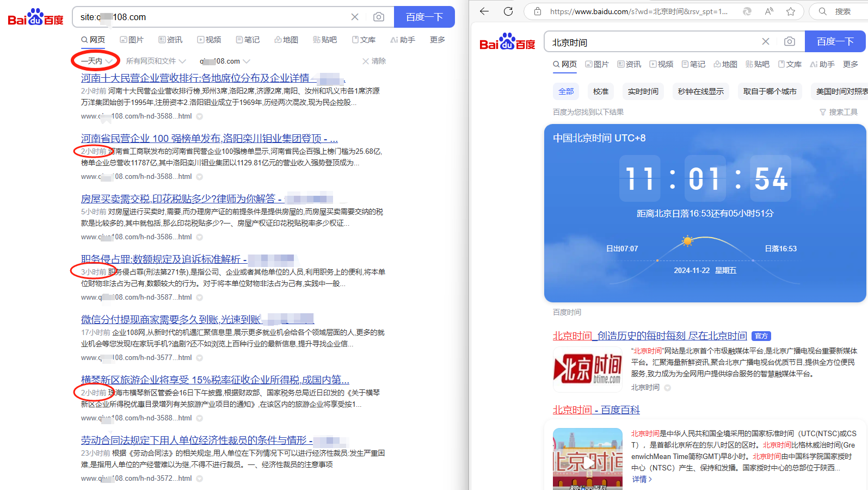Open 搜索工具 filter in right window

[839, 112]
